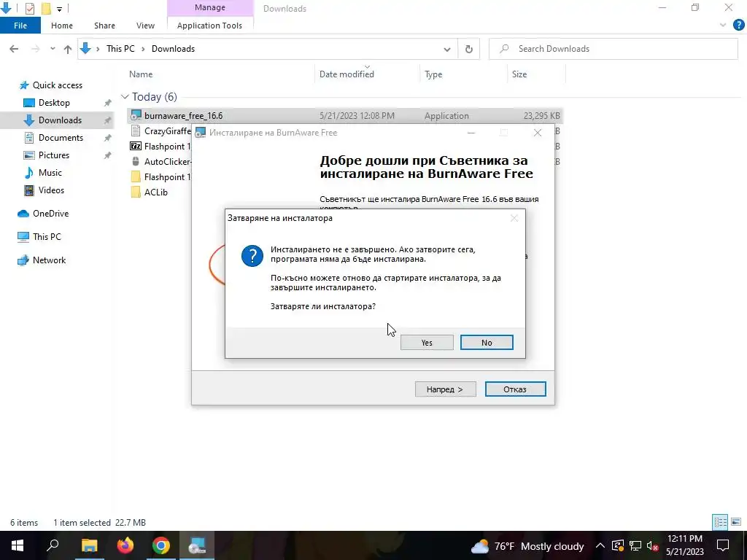Open the File menu in Explorer

(x=20, y=26)
